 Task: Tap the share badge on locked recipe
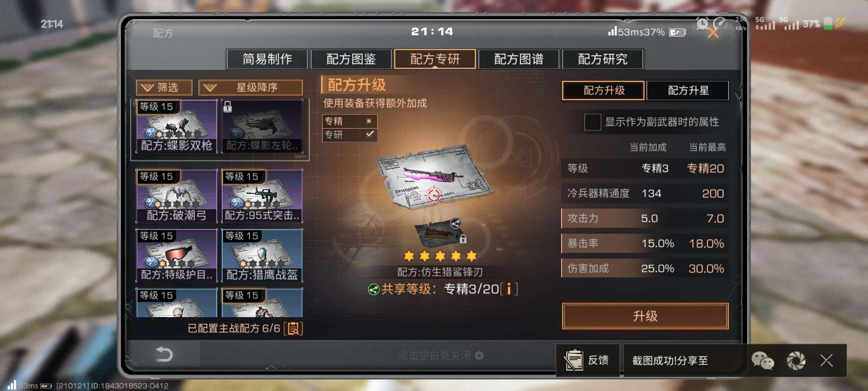456,223
